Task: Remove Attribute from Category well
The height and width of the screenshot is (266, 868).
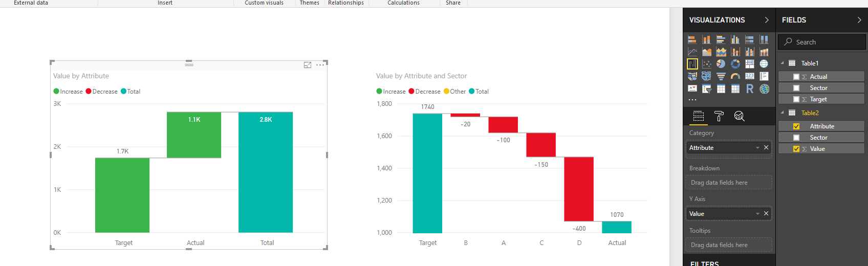Action: [766, 148]
